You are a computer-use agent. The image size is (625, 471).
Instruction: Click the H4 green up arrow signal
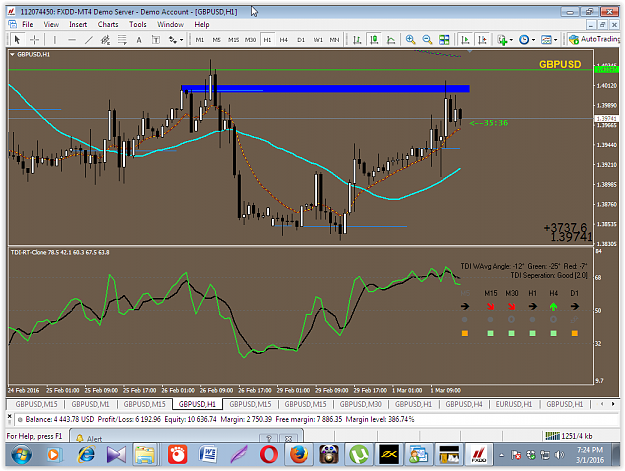[x=553, y=306]
